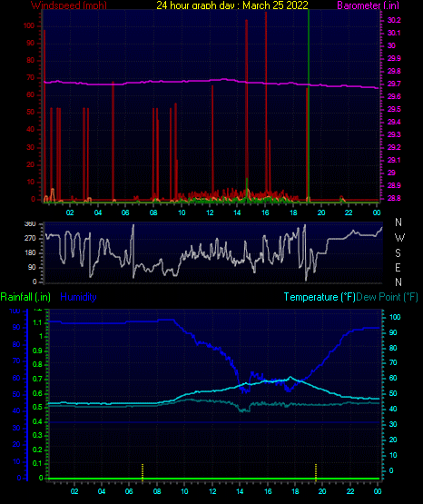The height and width of the screenshot is (504, 423).
Task: Click the 22 hour tick on bottom graph axis
Action: pyautogui.click(x=350, y=491)
